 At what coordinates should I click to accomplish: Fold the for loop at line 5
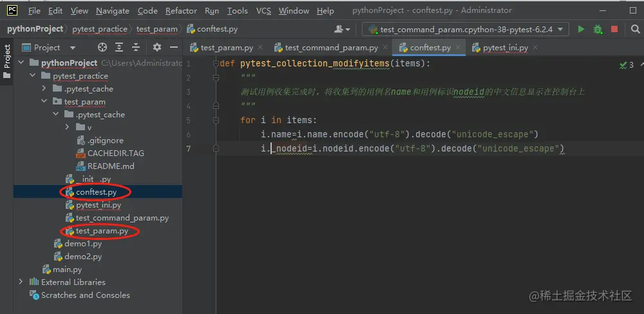coord(216,120)
